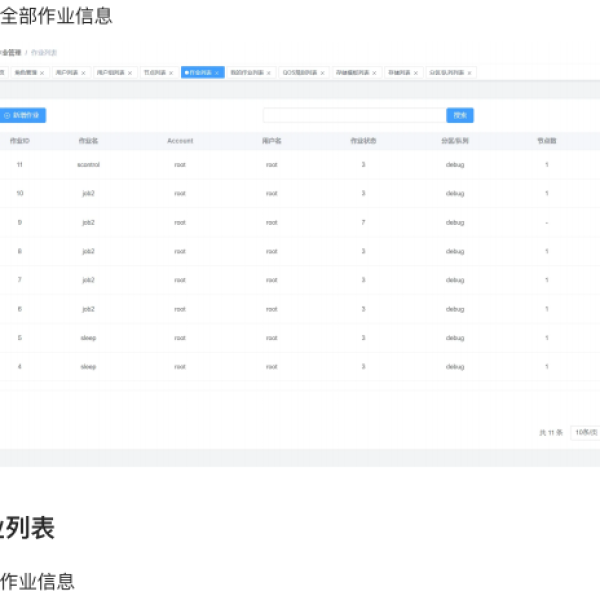Screen dimensions: 600x600
Task: Close the 作业列表 active tab
Action: click(x=217, y=73)
